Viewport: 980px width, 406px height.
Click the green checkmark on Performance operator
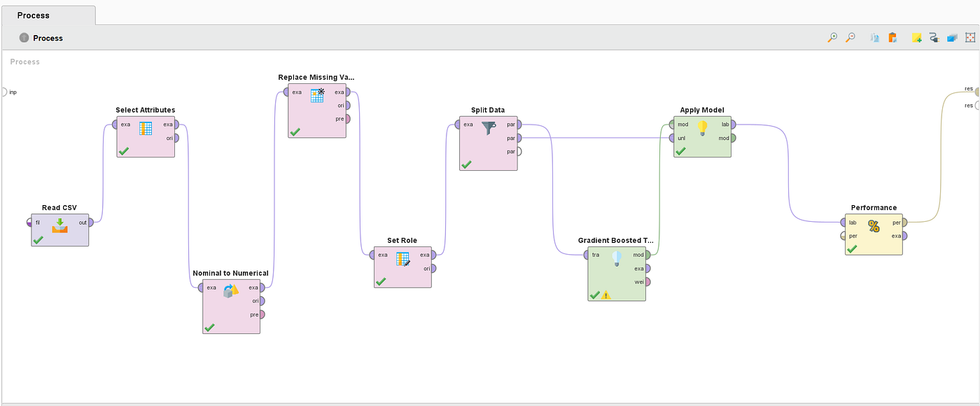click(x=852, y=248)
